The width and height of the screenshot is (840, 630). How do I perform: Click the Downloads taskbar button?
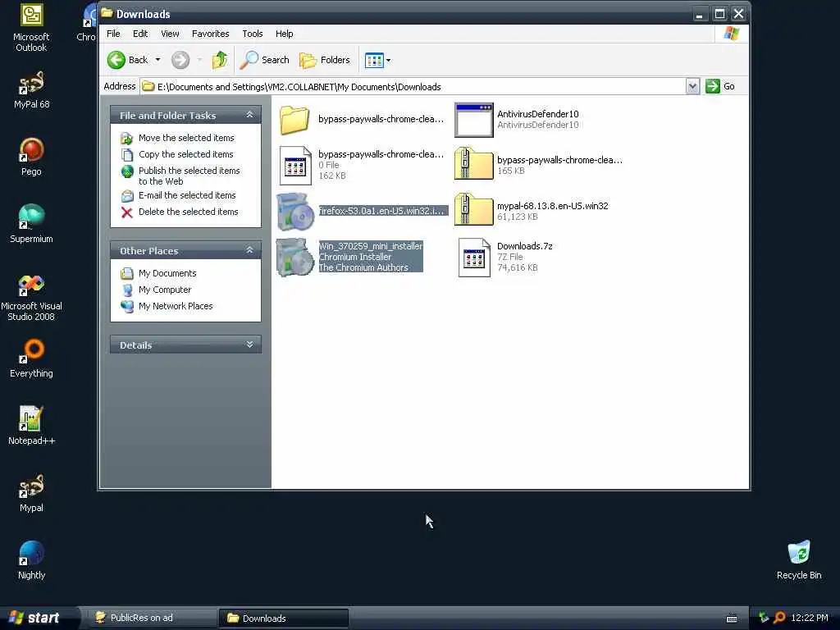283,619
